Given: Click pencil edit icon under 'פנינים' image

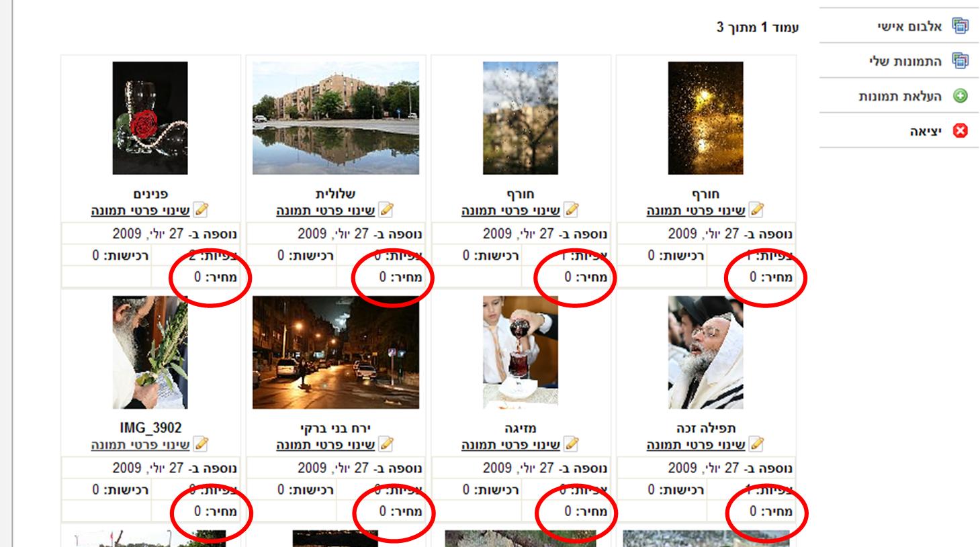Looking at the screenshot, I should tap(200, 210).
